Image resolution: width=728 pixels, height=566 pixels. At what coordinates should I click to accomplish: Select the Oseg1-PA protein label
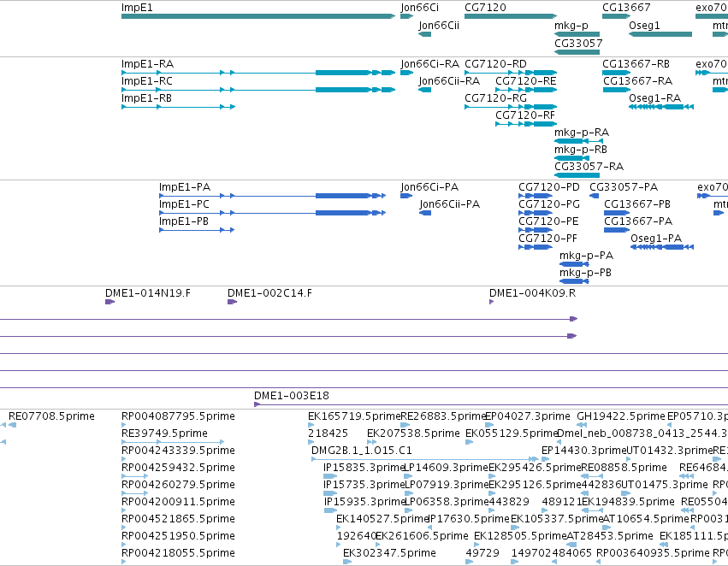click(656, 239)
